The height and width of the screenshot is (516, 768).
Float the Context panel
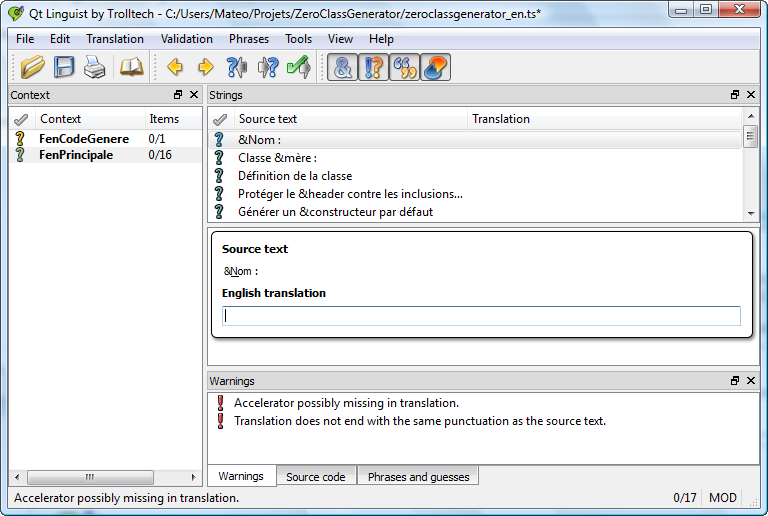(x=178, y=94)
